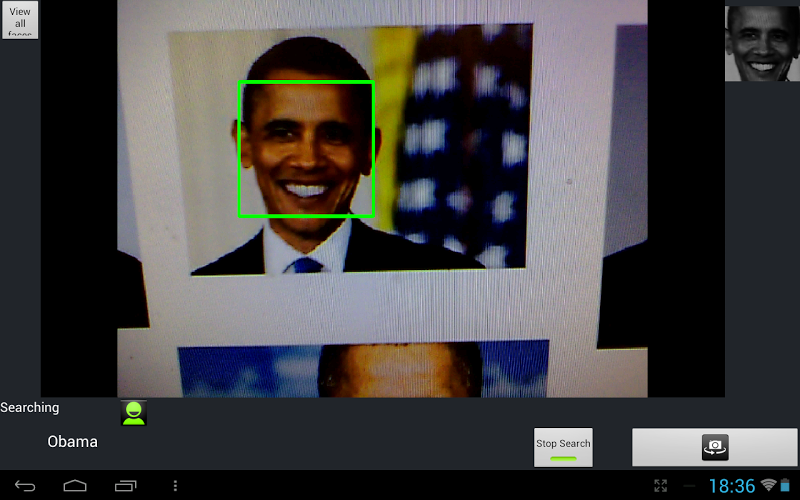Tap the green face detection box
The height and width of the screenshot is (500, 800).
click(307, 149)
